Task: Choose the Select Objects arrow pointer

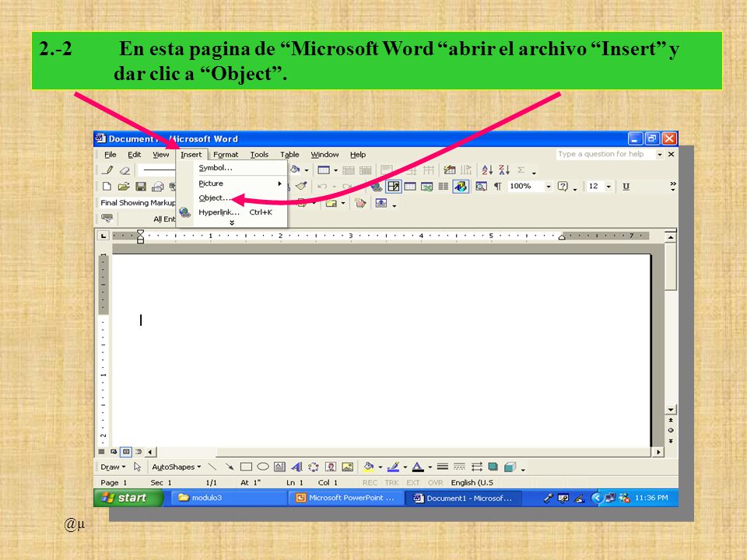Action: coord(137,467)
